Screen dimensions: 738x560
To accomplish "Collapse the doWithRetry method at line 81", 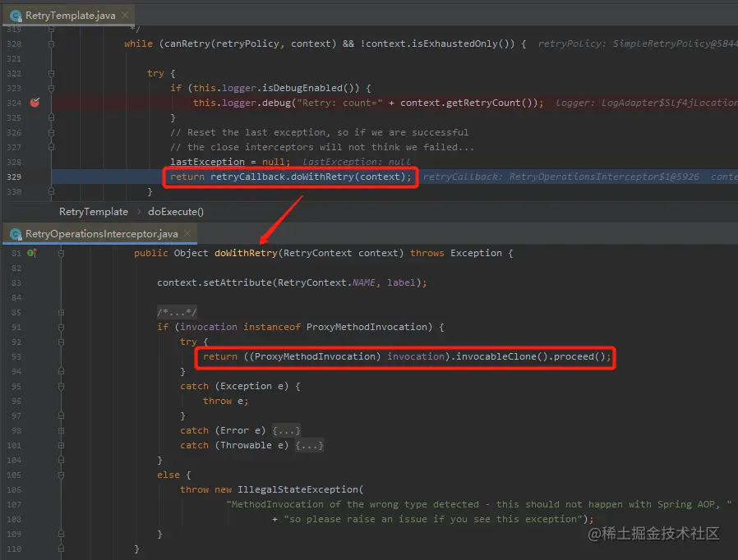I will coord(61,253).
